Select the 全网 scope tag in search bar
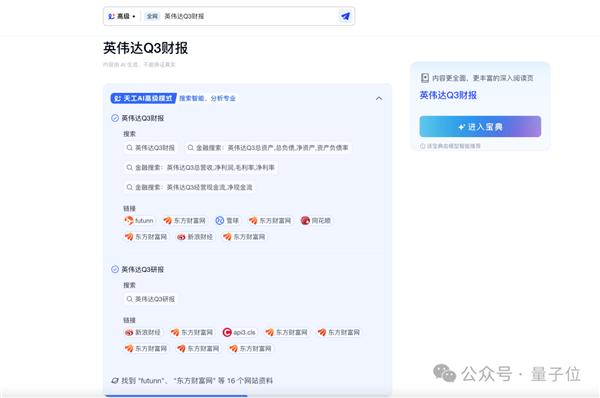 pyautogui.click(x=152, y=16)
